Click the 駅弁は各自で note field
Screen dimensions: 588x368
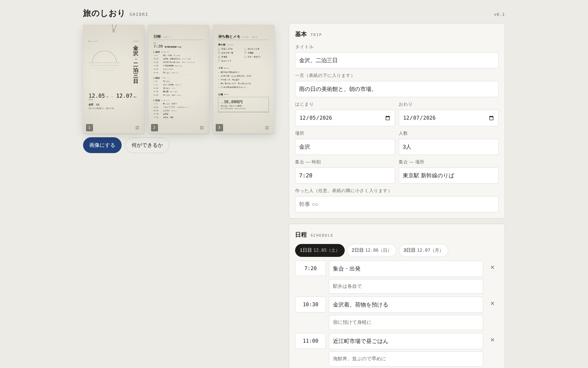(x=406, y=286)
